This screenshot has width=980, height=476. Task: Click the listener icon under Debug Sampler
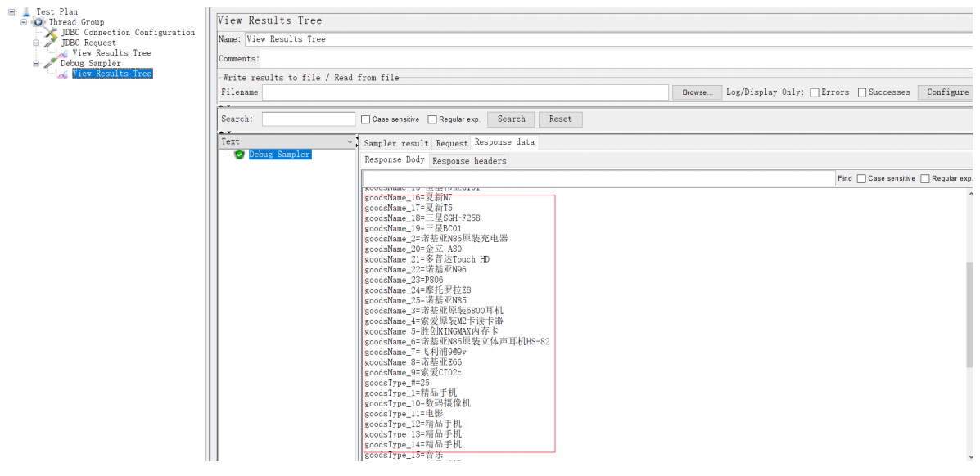62,74
